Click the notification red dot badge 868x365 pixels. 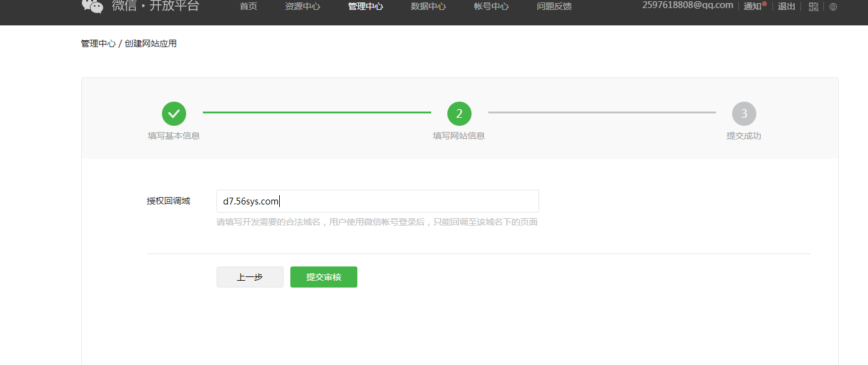tap(763, 2)
